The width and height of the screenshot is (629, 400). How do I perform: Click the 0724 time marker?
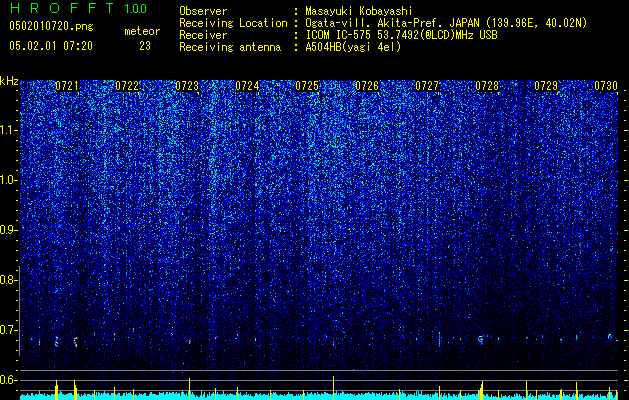pos(247,86)
